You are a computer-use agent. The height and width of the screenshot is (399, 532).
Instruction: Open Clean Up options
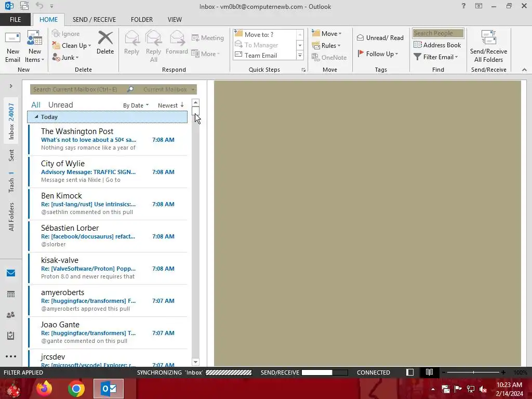pyautogui.click(x=72, y=46)
